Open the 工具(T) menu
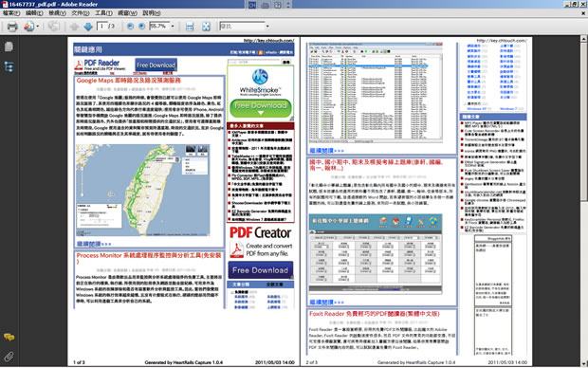 103,13
